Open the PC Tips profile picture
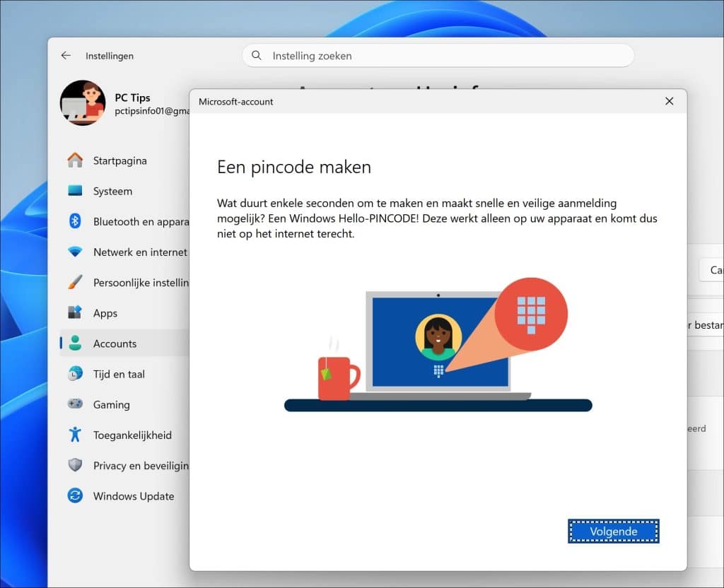The image size is (724, 588). (x=83, y=102)
